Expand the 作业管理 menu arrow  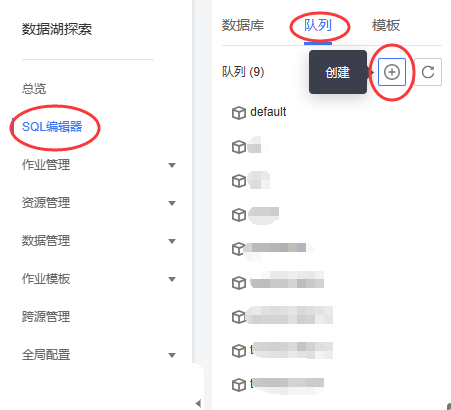(172, 165)
